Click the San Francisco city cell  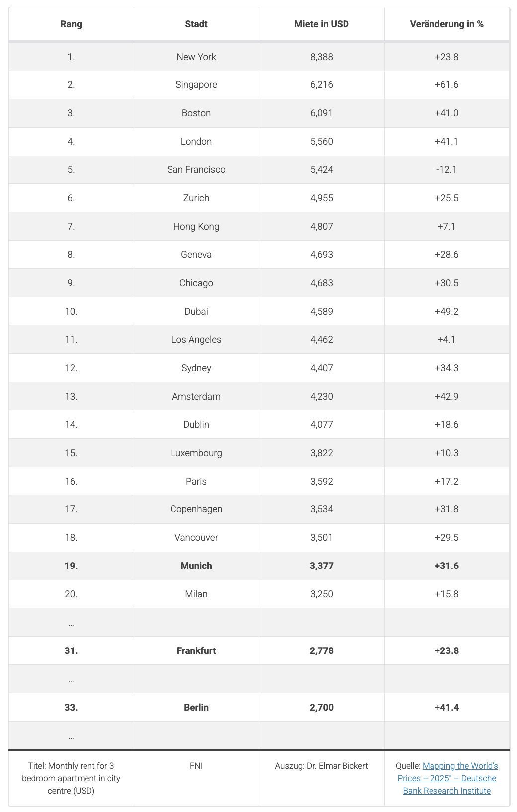pos(196,169)
